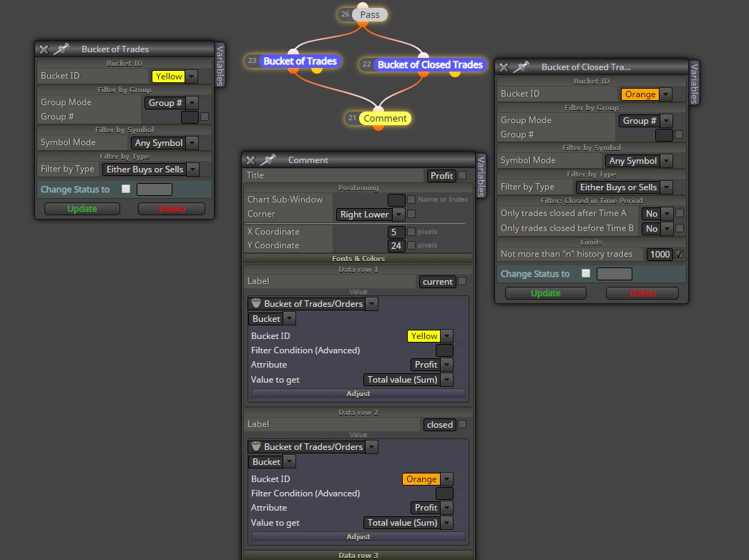Pin the Bucket of Closed Trades panel

click(x=521, y=67)
